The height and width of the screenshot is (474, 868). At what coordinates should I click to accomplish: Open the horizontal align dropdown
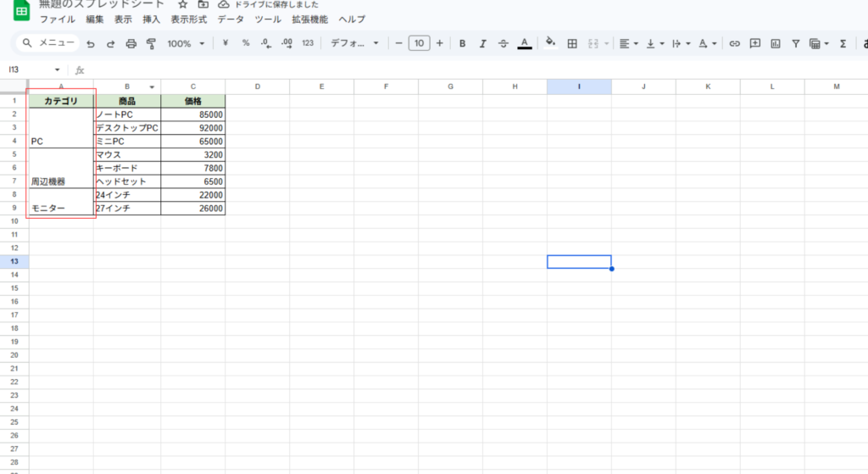pyautogui.click(x=628, y=43)
